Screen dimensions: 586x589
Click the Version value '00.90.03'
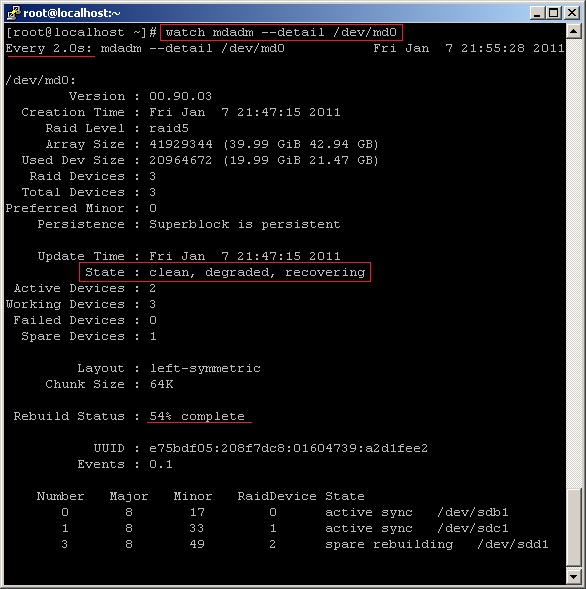pos(180,96)
